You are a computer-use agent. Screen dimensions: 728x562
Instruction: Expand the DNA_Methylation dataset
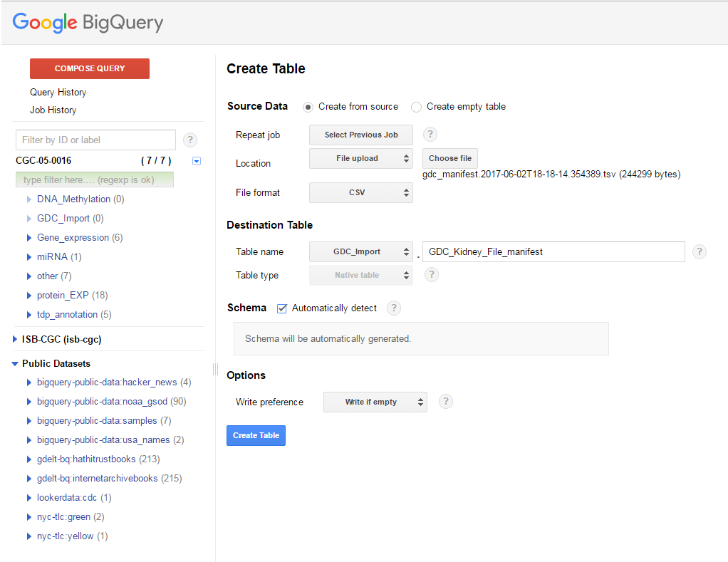click(x=28, y=199)
